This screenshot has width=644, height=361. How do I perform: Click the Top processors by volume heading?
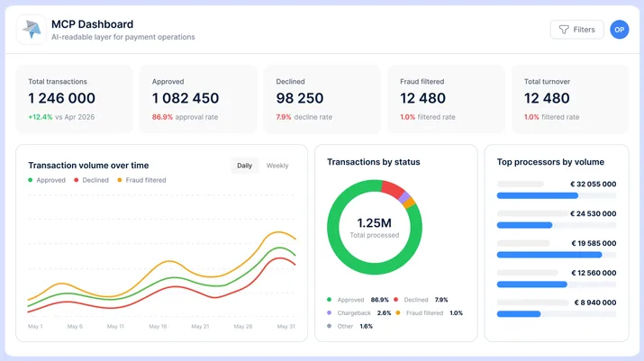pyautogui.click(x=550, y=162)
